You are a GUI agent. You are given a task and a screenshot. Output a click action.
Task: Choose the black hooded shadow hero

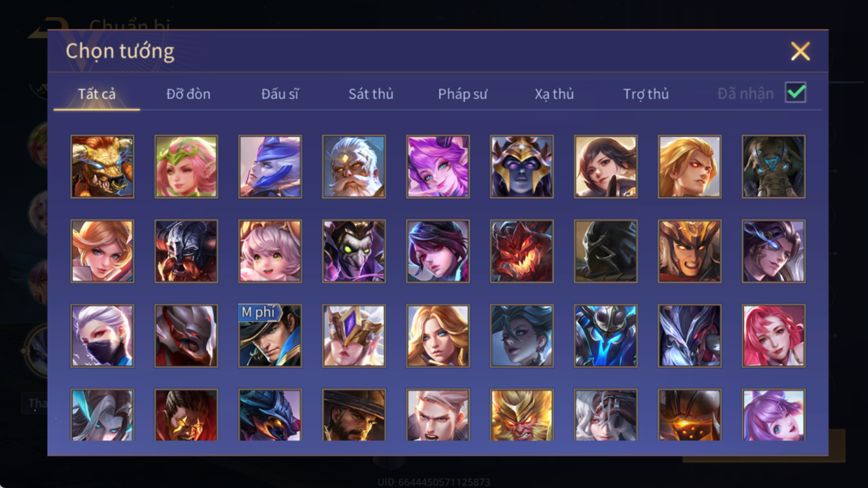606,251
